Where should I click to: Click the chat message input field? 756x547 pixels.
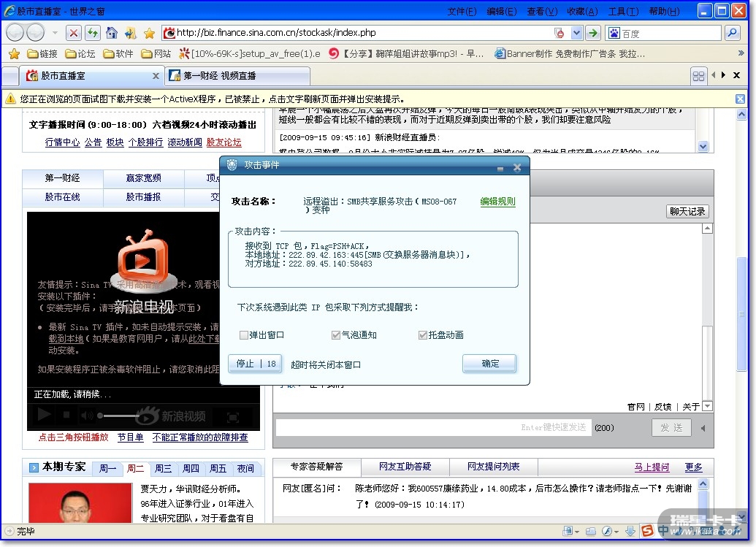point(433,427)
